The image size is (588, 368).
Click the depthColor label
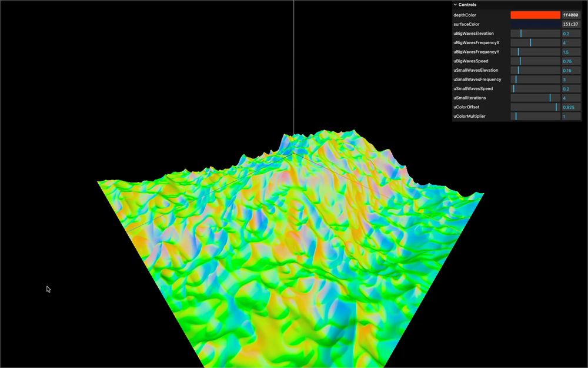[x=465, y=15]
